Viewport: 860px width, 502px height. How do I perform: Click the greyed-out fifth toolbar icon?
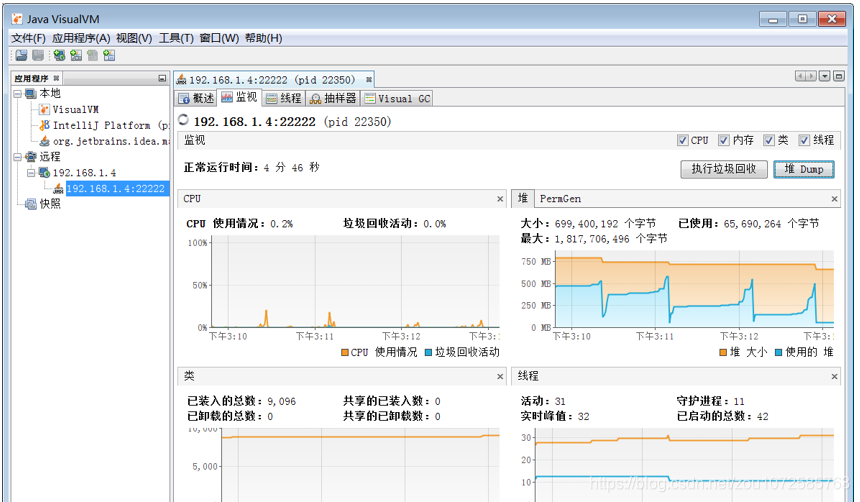click(x=93, y=55)
